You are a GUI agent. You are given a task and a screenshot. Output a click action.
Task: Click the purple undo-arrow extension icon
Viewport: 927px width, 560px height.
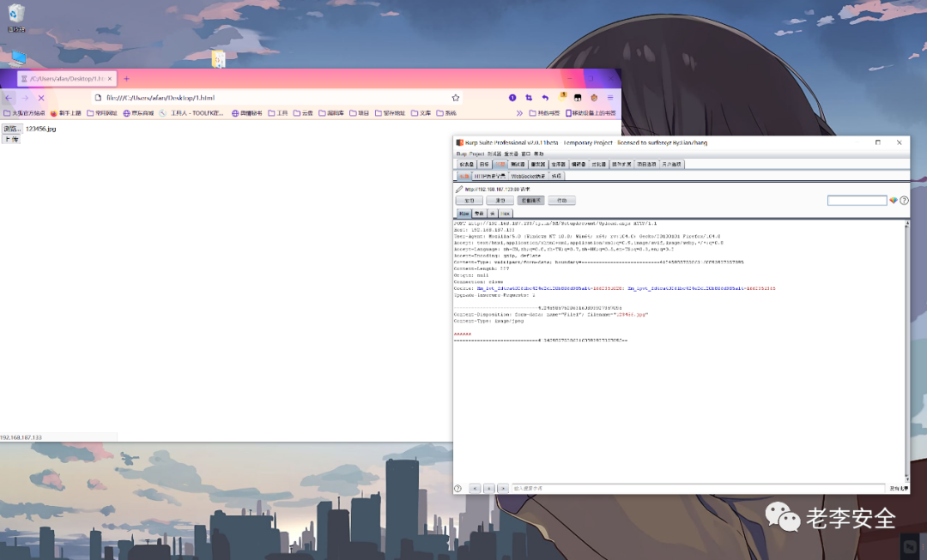point(545,98)
